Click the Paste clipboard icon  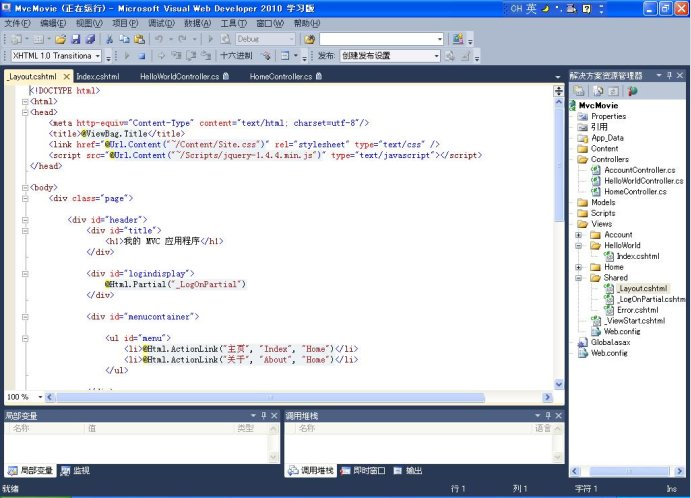pyautogui.click(x=139, y=39)
